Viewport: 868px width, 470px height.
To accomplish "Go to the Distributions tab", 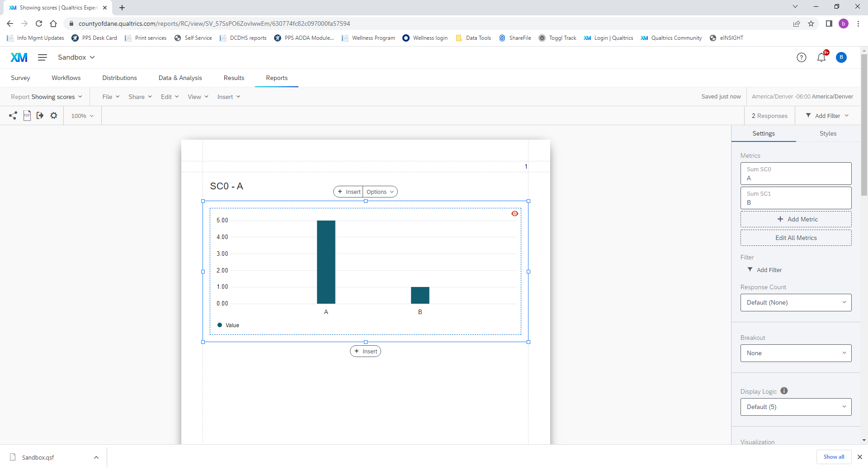I will [x=119, y=78].
